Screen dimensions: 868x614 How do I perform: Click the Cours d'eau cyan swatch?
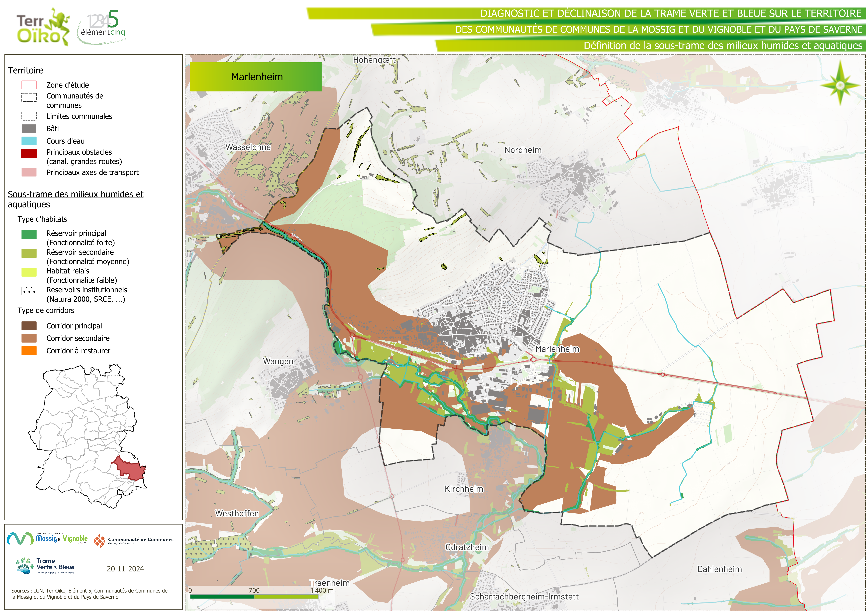(29, 141)
